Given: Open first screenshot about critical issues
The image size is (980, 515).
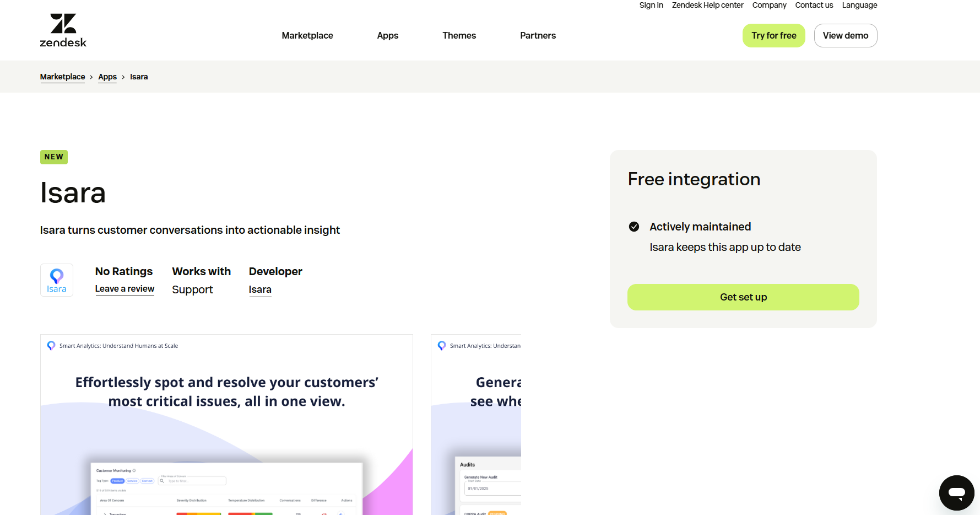Looking at the screenshot, I should click(x=226, y=425).
